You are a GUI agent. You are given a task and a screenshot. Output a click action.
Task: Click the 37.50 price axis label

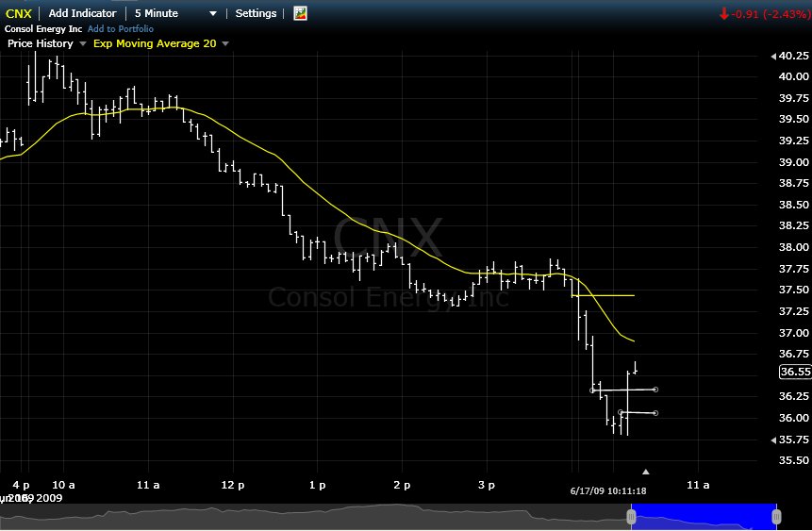tap(793, 290)
